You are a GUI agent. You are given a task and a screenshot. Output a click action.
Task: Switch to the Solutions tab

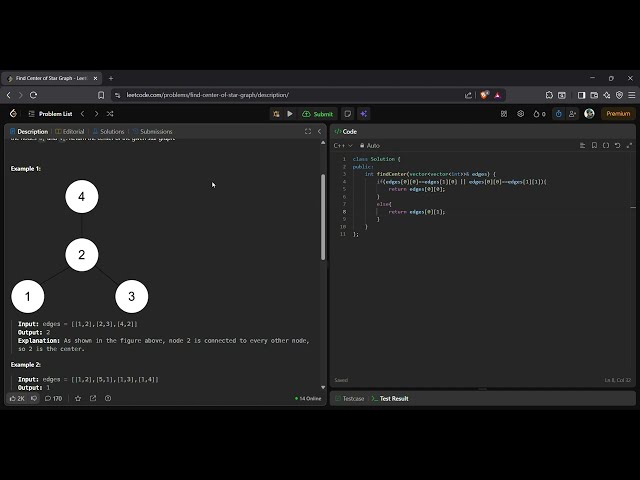[x=108, y=131]
